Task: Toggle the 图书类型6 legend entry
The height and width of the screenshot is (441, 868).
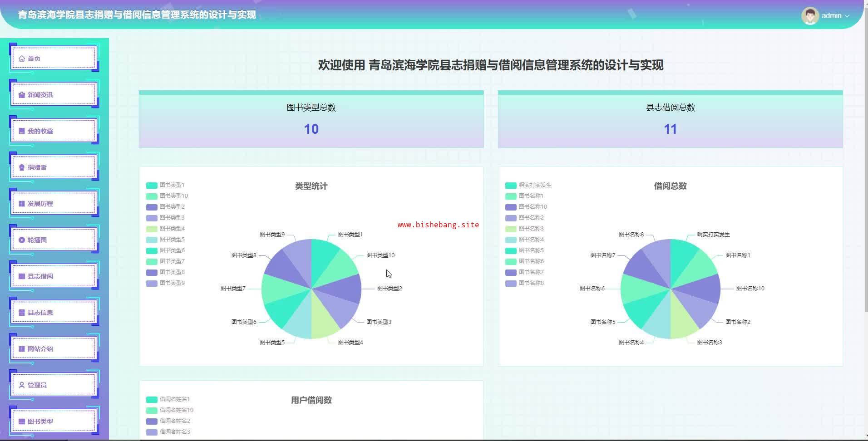Action: pos(165,250)
